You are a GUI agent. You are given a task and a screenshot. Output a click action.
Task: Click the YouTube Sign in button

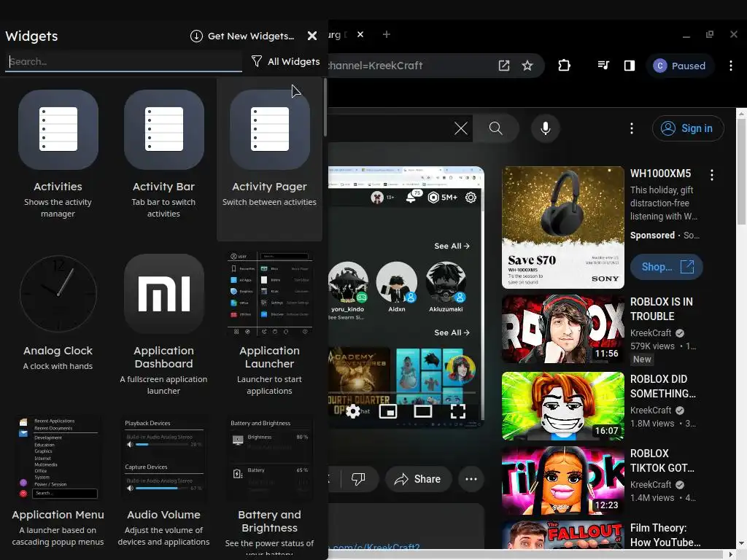(688, 128)
